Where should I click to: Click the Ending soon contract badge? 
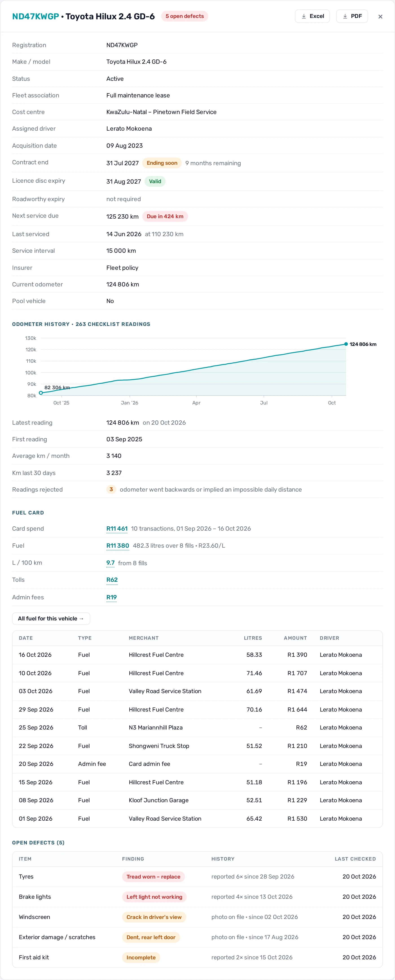click(162, 163)
